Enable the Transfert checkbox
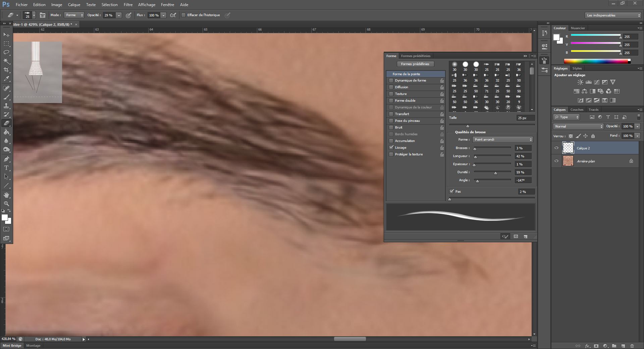Screen dimensions: 644x349 tap(391, 114)
